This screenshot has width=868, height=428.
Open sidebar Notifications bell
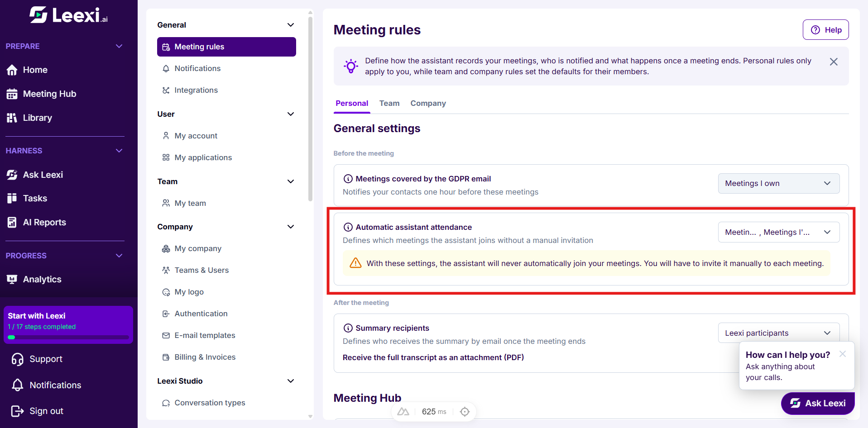46,385
